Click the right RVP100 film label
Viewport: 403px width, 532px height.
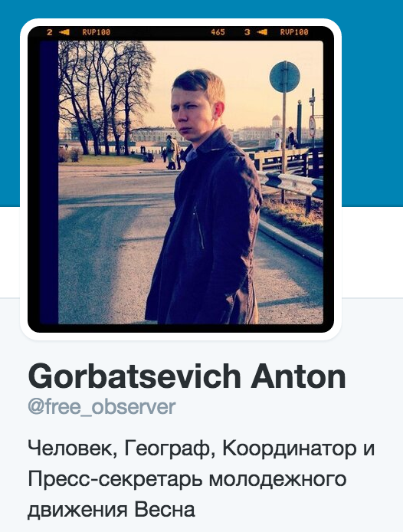294,32
